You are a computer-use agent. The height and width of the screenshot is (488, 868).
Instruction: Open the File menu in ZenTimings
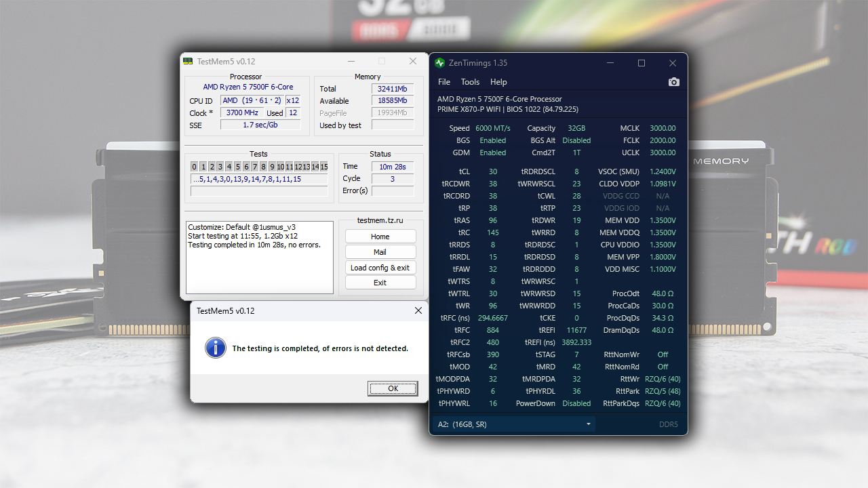pyautogui.click(x=444, y=82)
